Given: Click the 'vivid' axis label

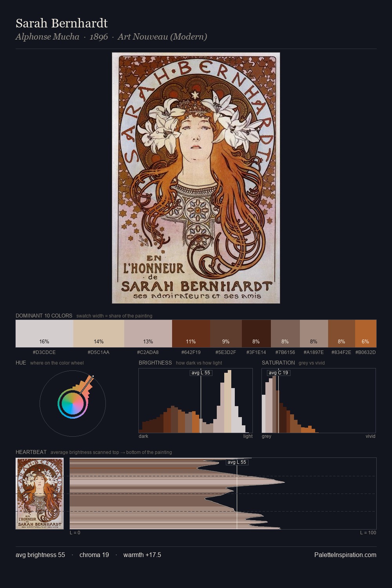Looking at the screenshot, I should (x=370, y=436).
